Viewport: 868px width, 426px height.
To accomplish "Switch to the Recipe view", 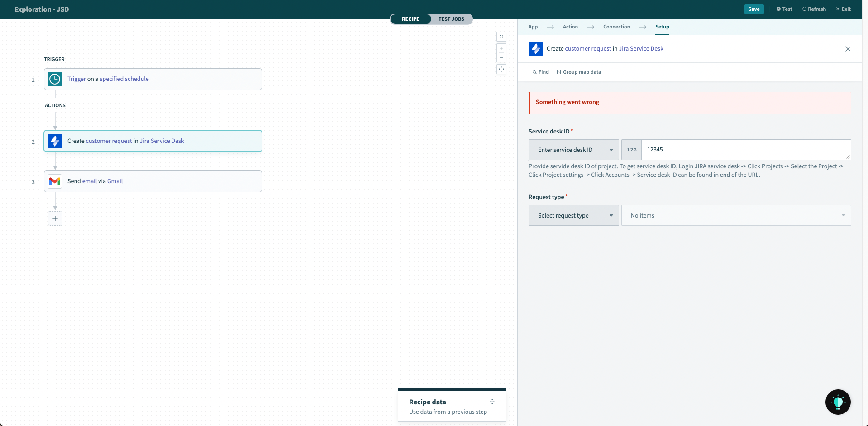I will pos(410,19).
